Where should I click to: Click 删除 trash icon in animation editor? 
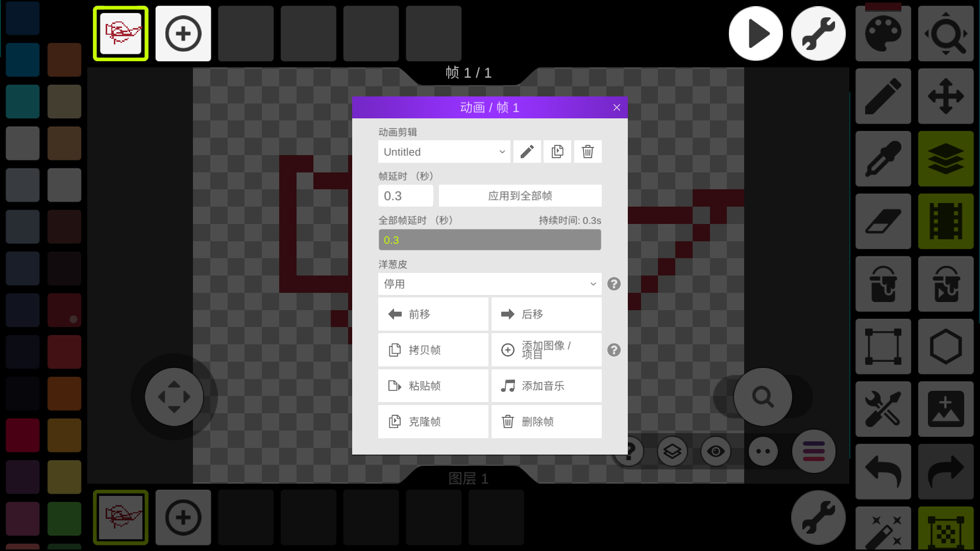[587, 152]
